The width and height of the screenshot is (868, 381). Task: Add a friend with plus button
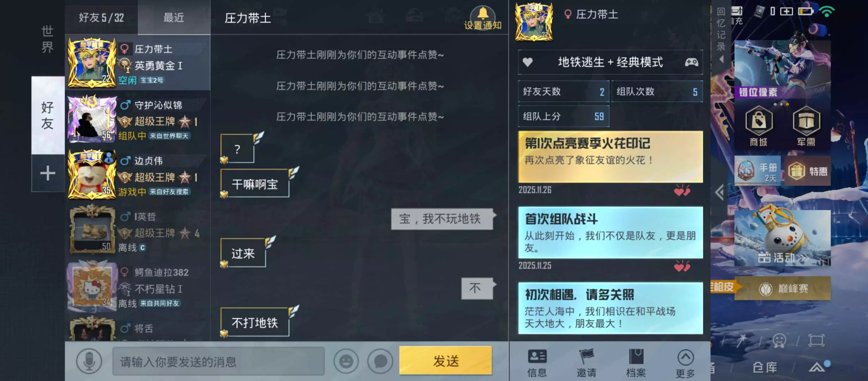click(48, 173)
